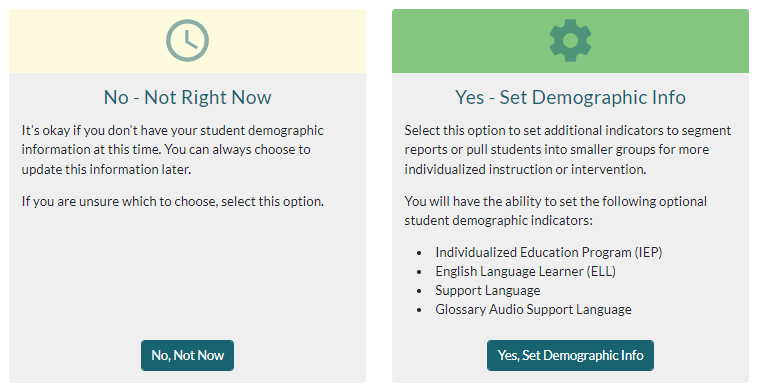Click the bullet point before Individualized Education Program

coord(419,253)
